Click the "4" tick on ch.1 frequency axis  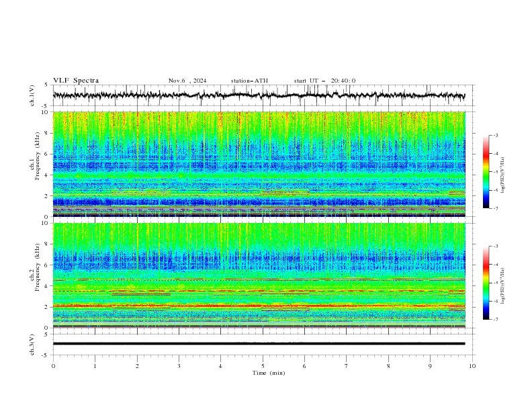[x=48, y=175]
